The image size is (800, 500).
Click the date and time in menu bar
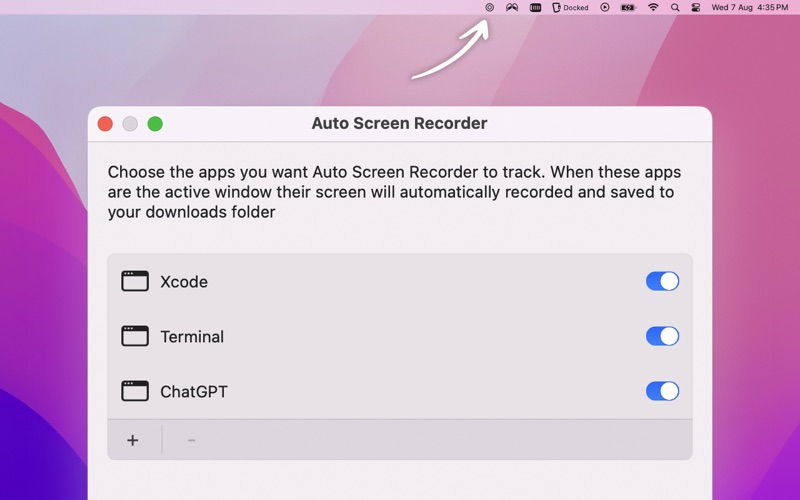click(x=749, y=8)
